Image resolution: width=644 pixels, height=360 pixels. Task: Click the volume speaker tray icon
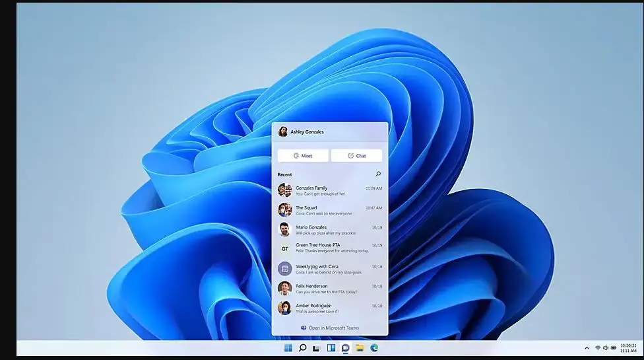coord(605,348)
